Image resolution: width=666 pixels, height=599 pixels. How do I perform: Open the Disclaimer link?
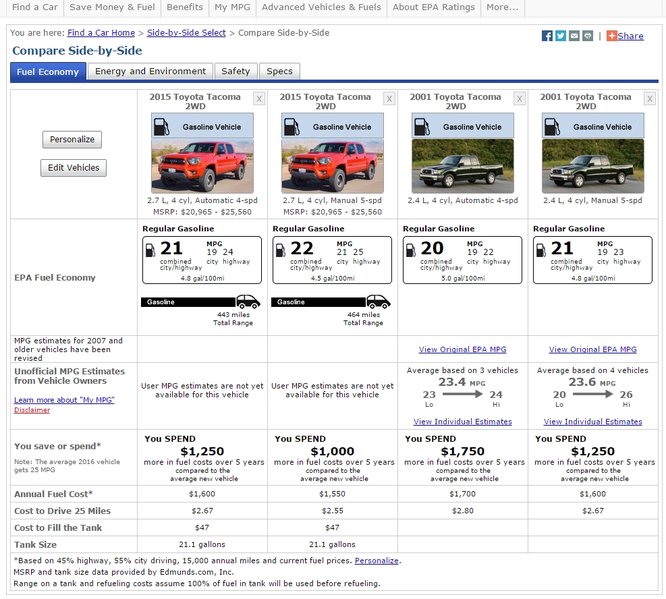pyautogui.click(x=32, y=410)
